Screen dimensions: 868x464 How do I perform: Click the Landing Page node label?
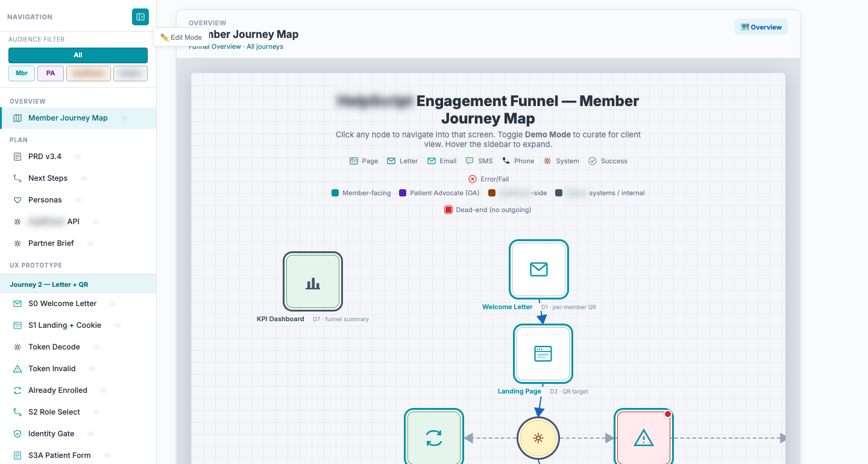coord(520,392)
